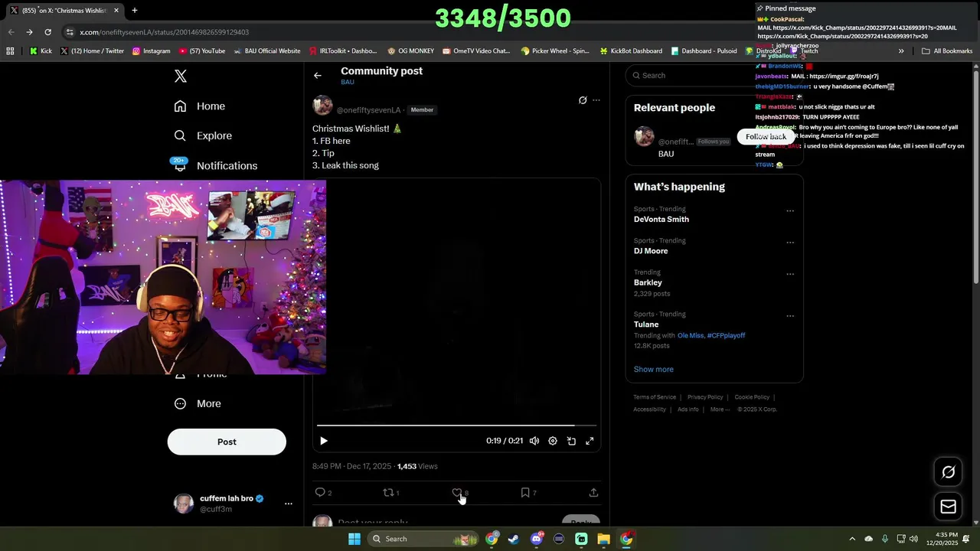
Task: Open Instagram bookmark
Action: 152,51
